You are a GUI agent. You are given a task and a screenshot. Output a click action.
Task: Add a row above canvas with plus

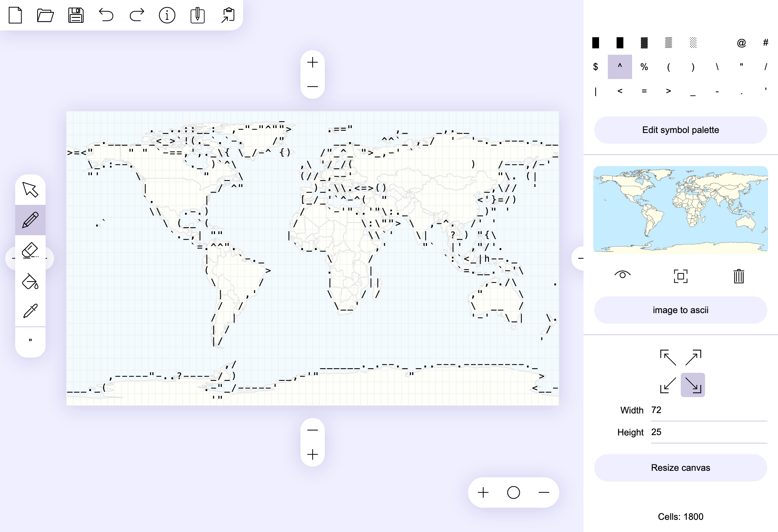(313, 62)
